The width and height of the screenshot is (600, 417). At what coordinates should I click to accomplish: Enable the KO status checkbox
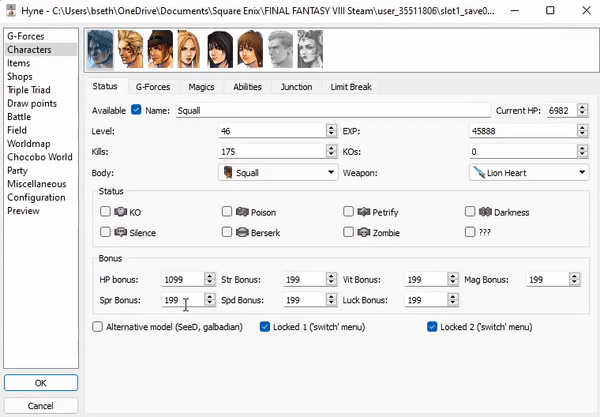pos(105,211)
